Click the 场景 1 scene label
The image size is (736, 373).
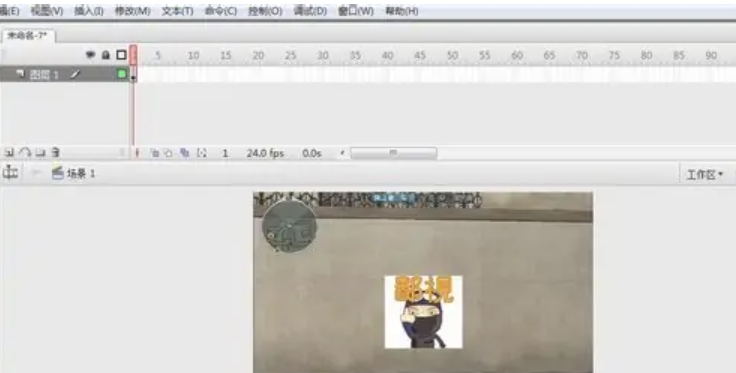point(81,174)
